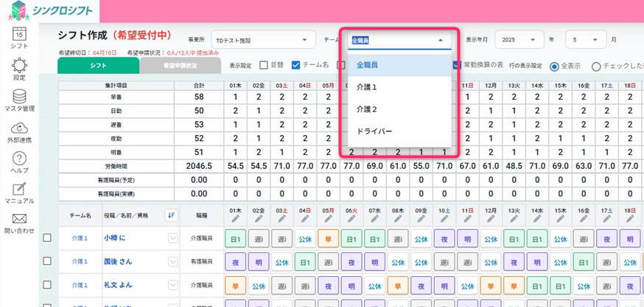Edit day 01木 with pencil icon

point(235,218)
